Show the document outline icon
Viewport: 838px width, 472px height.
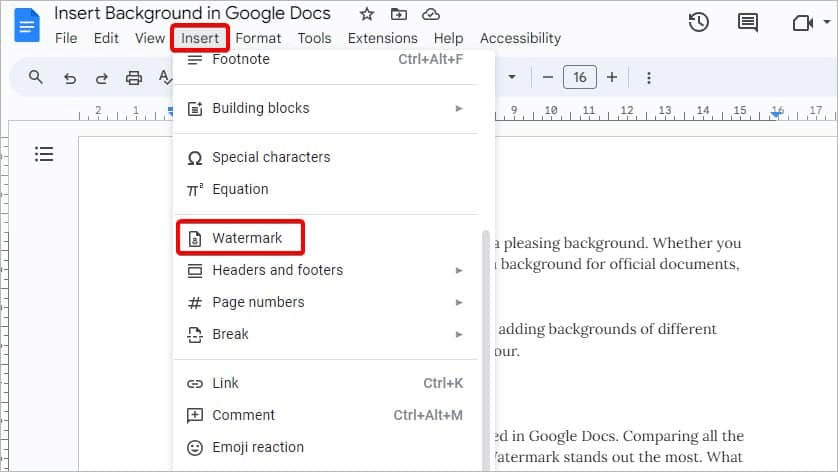[44, 154]
